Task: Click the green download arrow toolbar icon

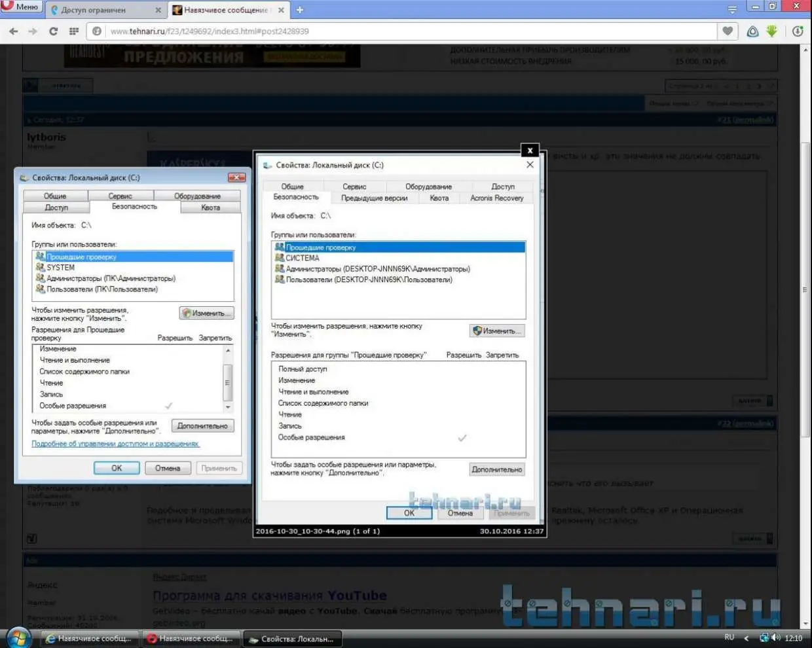Action: click(772, 31)
